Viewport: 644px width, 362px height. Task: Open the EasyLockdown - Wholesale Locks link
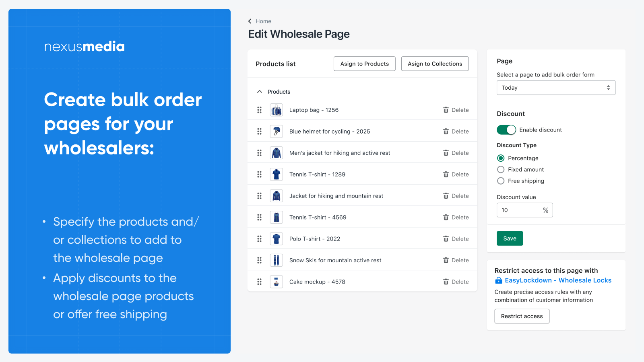coord(558,280)
